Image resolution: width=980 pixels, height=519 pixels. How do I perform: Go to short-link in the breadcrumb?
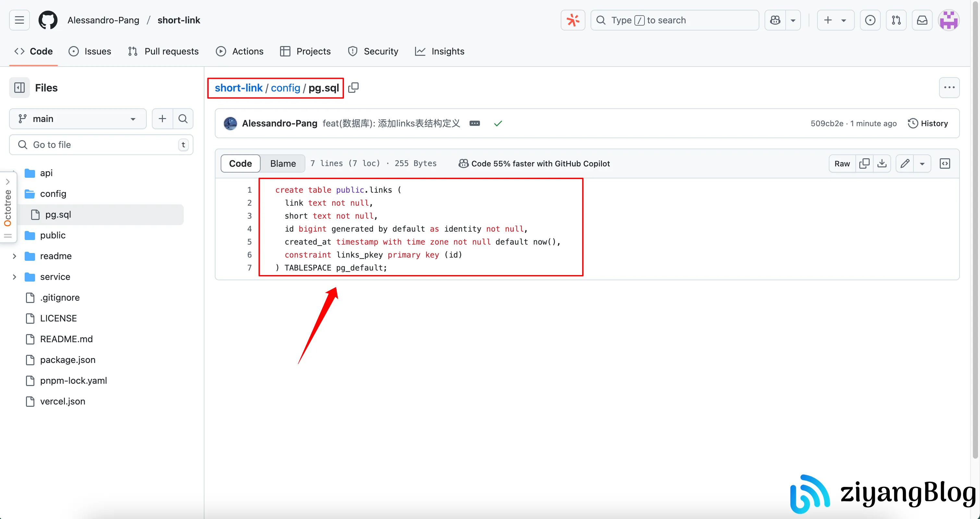(x=239, y=88)
